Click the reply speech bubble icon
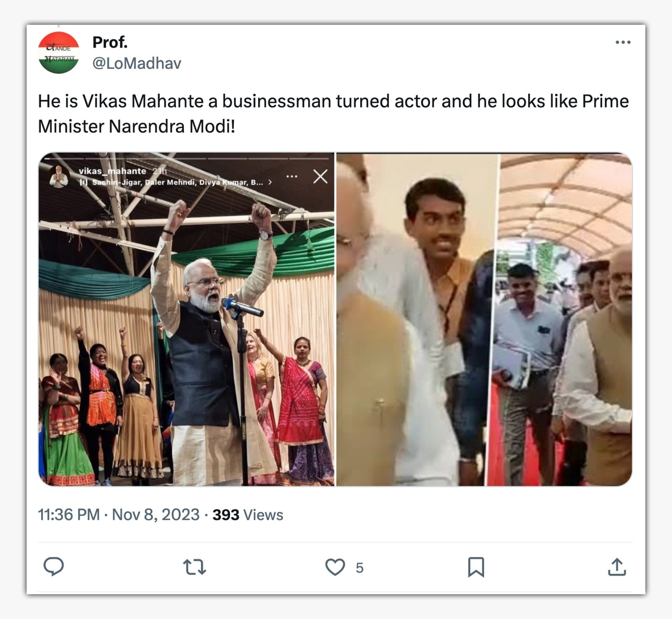The width and height of the screenshot is (672, 619). point(54,567)
